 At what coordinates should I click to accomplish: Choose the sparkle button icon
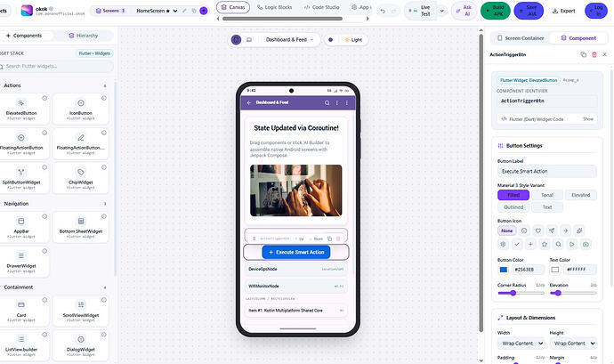point(579,231)
